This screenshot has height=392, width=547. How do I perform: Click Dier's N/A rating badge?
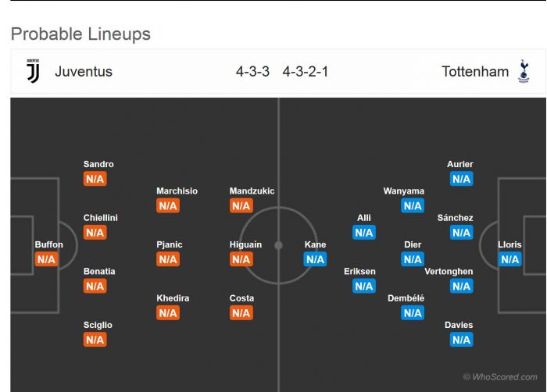coord(413,259)
